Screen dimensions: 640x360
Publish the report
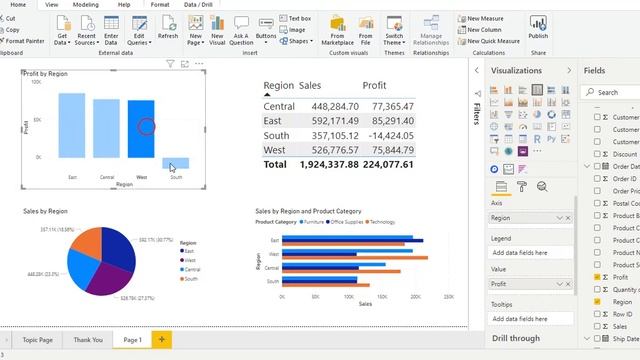pyautogui.click(x=538, y=27)
